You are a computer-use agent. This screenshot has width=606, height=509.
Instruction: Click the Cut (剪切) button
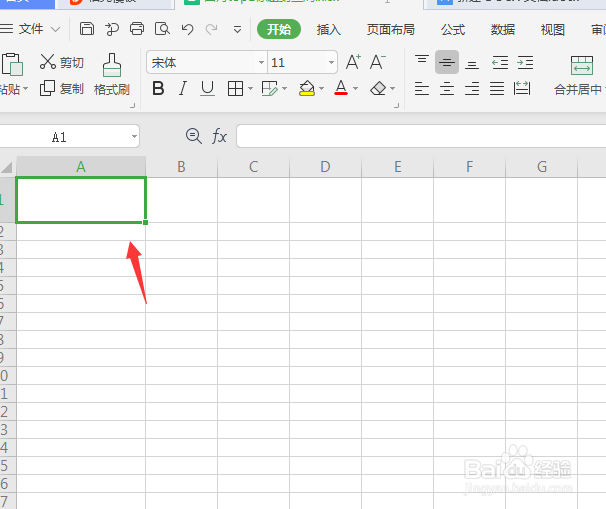(x=61, y=62)
